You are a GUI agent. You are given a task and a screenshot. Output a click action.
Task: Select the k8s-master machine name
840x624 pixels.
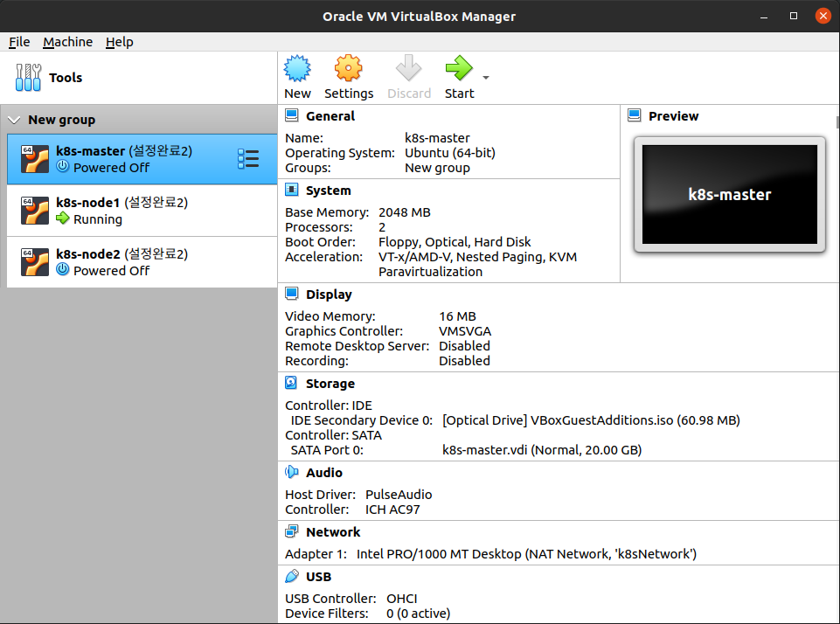point(90,151)
